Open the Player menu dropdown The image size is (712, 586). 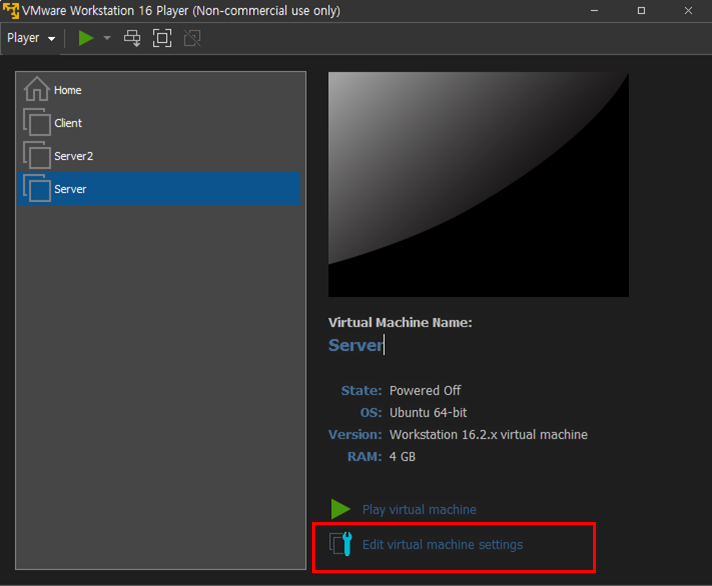(x=31, y=38)
